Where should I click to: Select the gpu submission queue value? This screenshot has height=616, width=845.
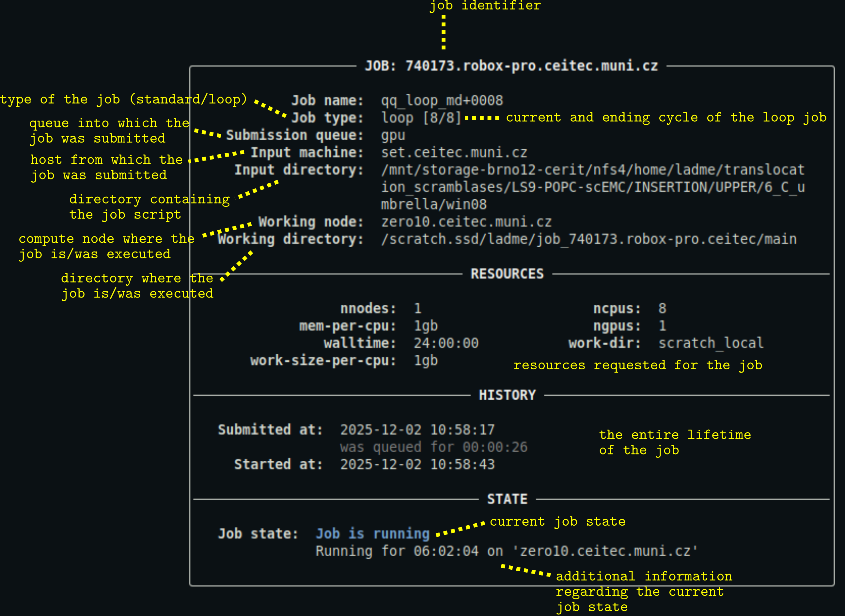coord(392,135)
